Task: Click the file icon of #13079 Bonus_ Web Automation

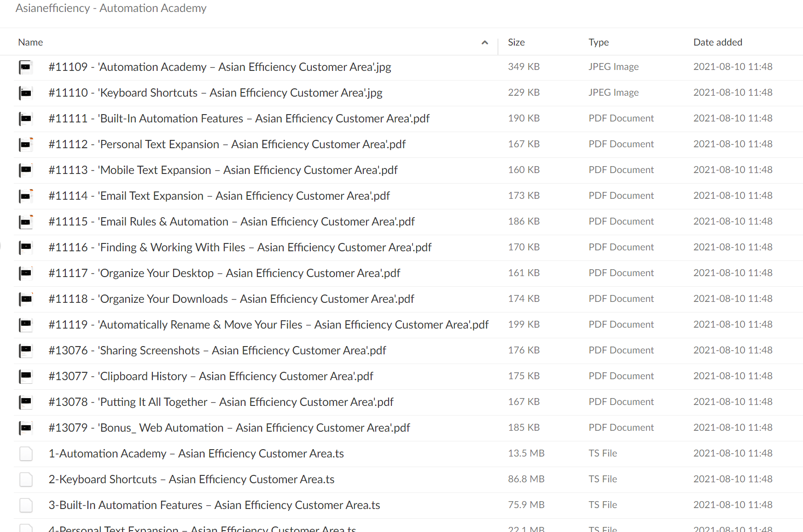Action: [x=26, y=428]
